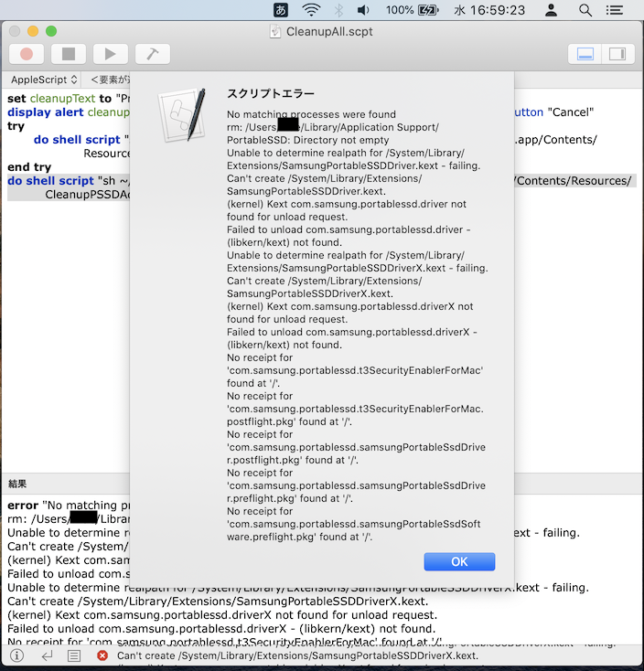Open the clock showing 16:59:23
This screenshot has width=644, height=671.
click(489, 10)
